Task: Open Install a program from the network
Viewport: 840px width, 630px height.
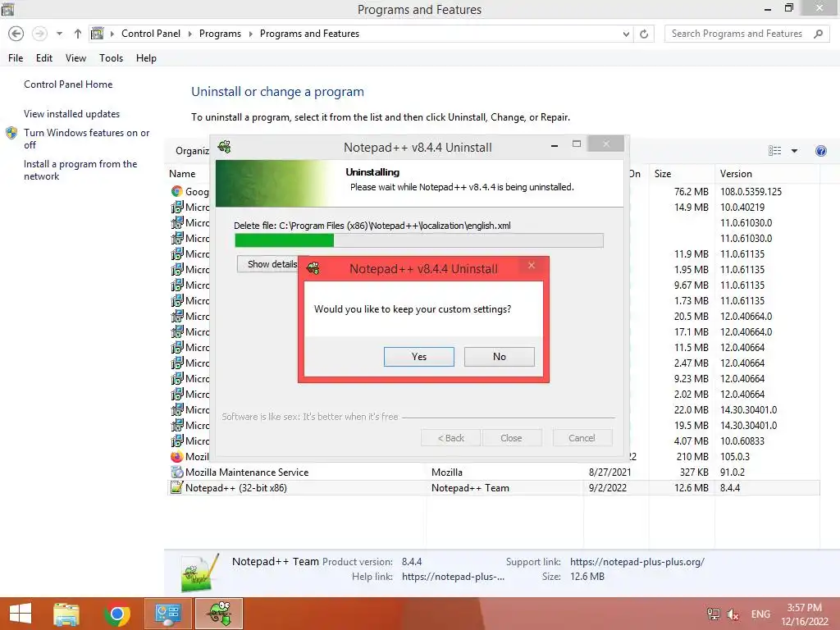Action: point(80,170)
